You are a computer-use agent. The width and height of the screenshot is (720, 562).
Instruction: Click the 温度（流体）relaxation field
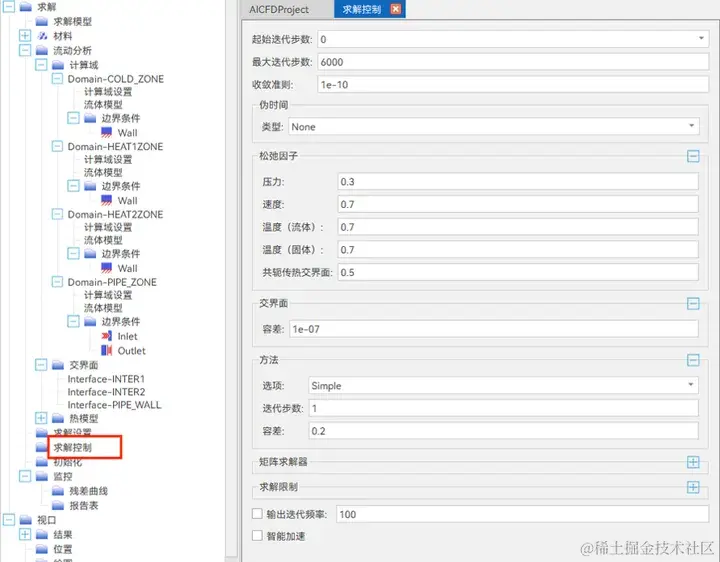(518, 227)
